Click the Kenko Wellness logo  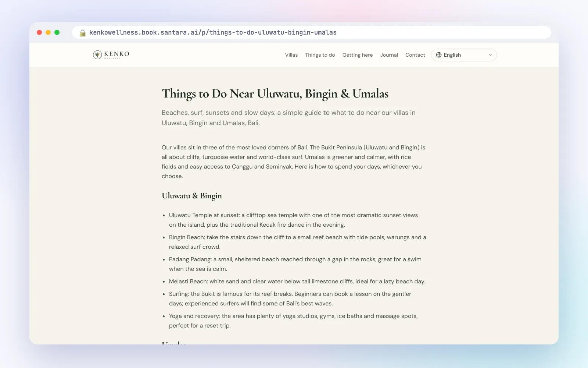click(x=111, y=55)
